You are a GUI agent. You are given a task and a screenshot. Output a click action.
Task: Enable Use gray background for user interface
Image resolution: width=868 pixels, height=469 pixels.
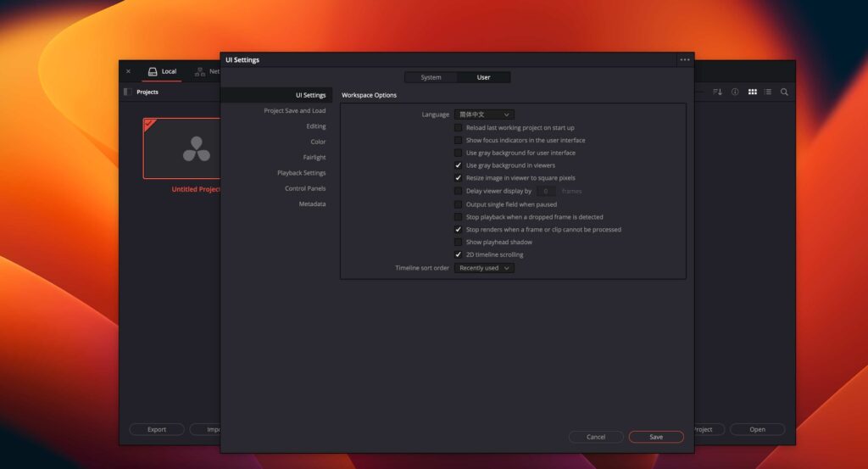458,153
